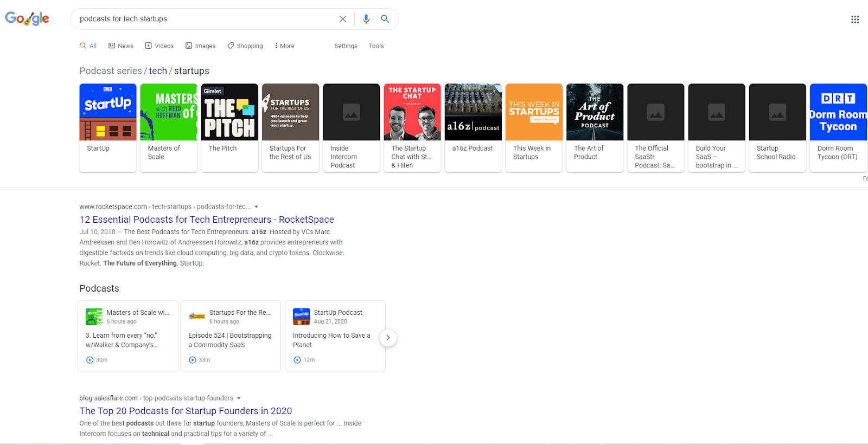Screen dimensions: 868x445
Task: Open search Settings
Action: tap(346, 46)
